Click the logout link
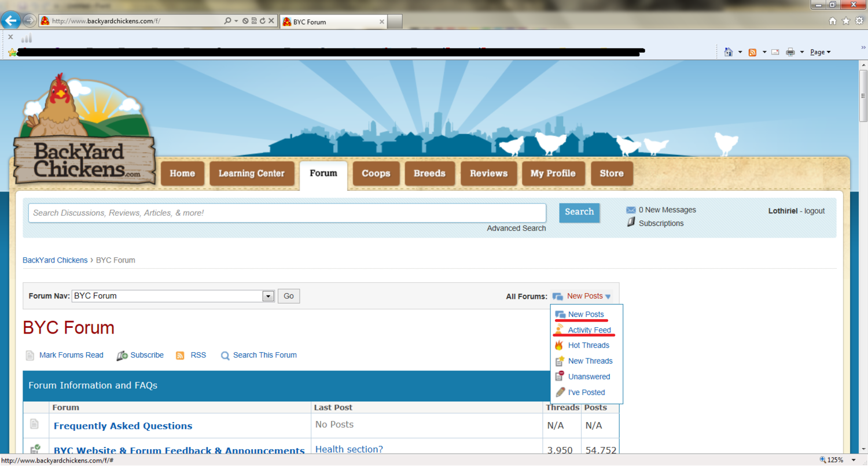This screenshot has height=466, width=868. tap(814, 210)
